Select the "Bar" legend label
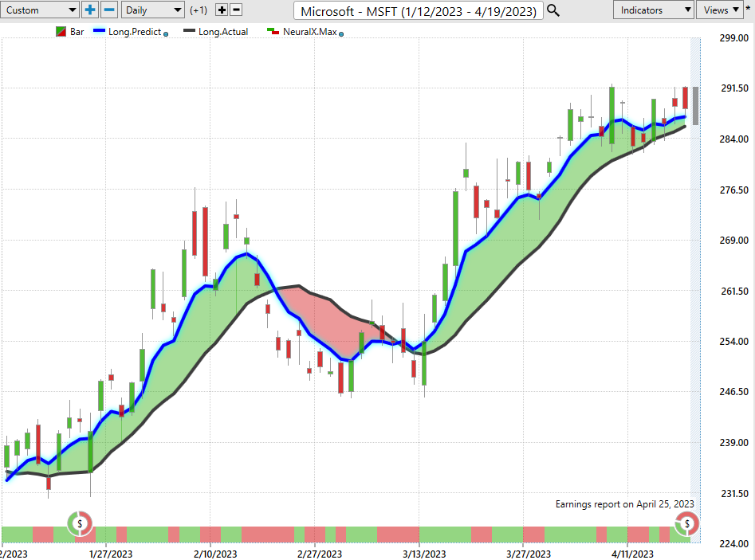 tap(77, 32)
